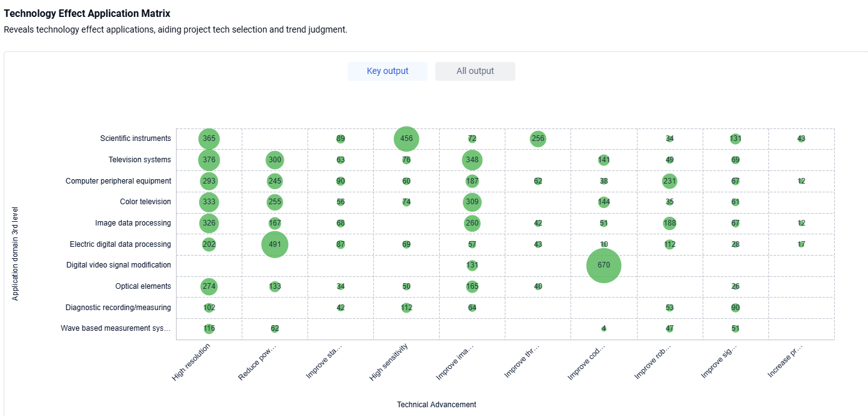Click the 670 bubble for Digital video signal modification
The image size is (868, 416).
603,265
